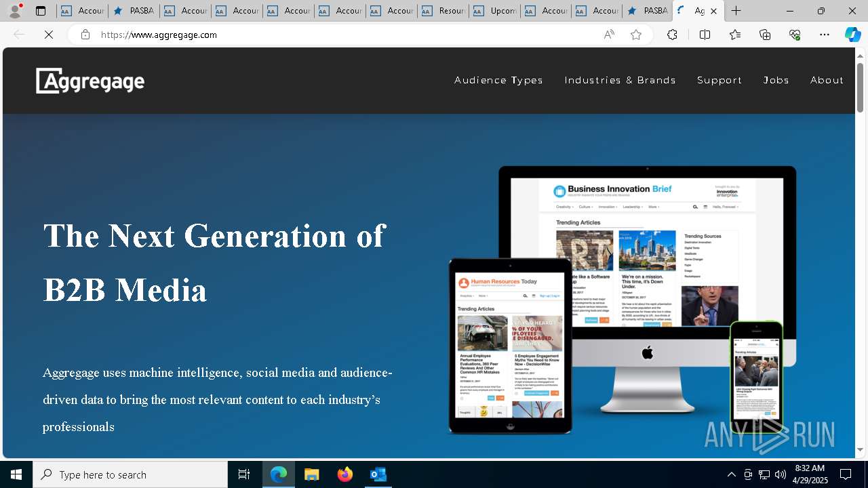This screenshot has width=868, height=488.
Task: Open Settings and more ellipsis menu
Action: coord(825,35)
